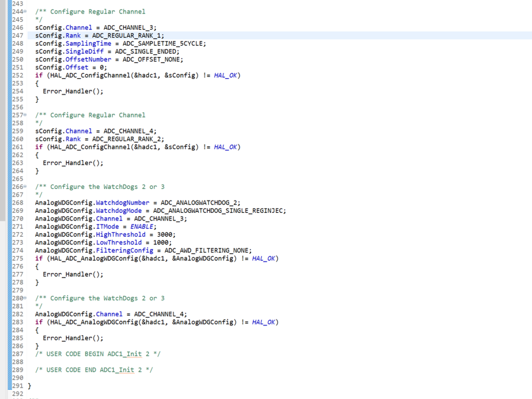Click HAL_ADC_ConfigChannel call on line 261
Viewport: 532px width, 399px height.
(x=90, y=147)
